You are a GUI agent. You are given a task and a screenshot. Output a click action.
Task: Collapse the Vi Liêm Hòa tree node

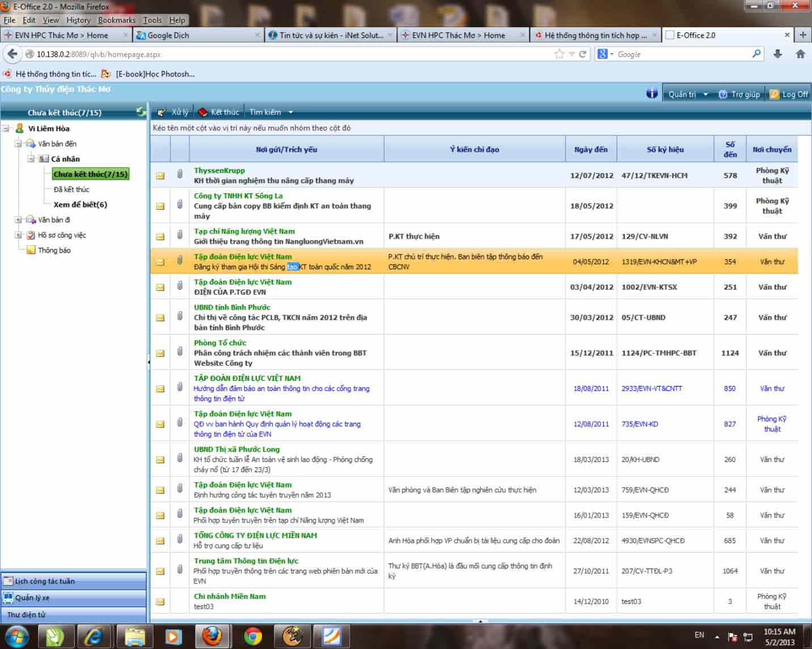coord(6,129)
